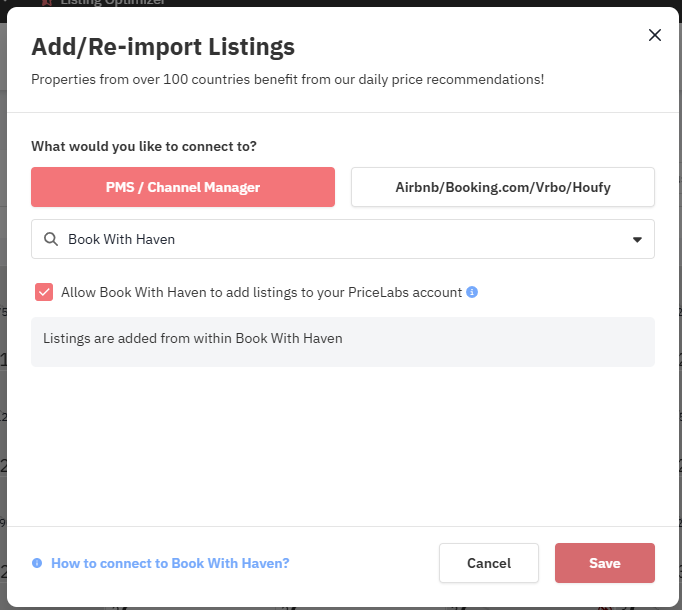Uncheck Allow Book With Haven checkbox
The height and width of the screenshot is (610, 682).
click(44, 292)
